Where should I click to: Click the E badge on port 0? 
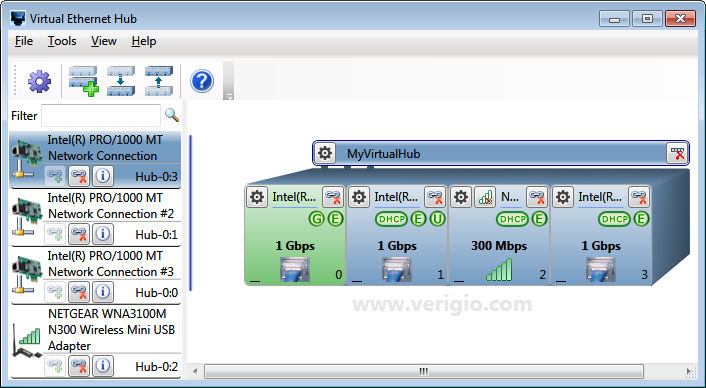335,219
